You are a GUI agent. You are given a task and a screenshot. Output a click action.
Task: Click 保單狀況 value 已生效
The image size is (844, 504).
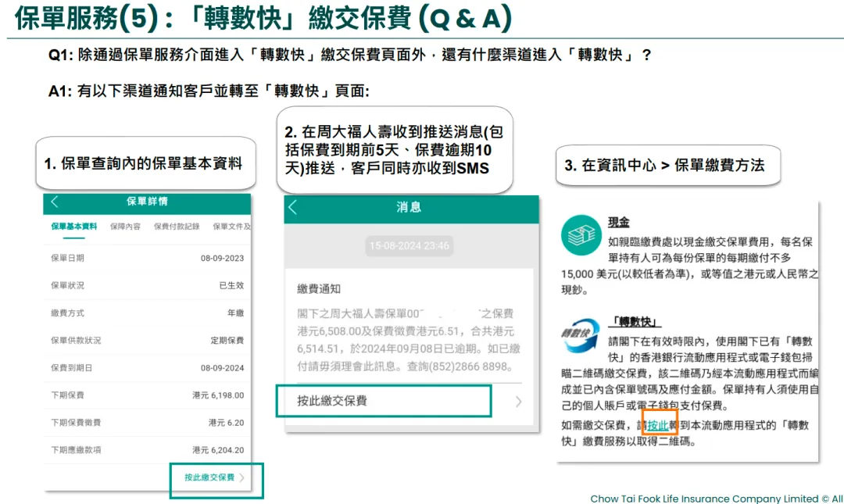pyautogui.click(x=231, y=285)
